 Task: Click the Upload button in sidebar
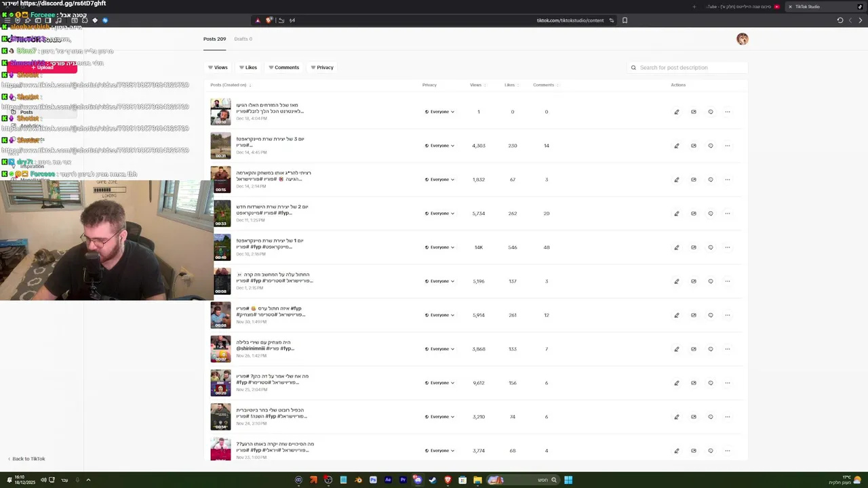tap(42, 68)
